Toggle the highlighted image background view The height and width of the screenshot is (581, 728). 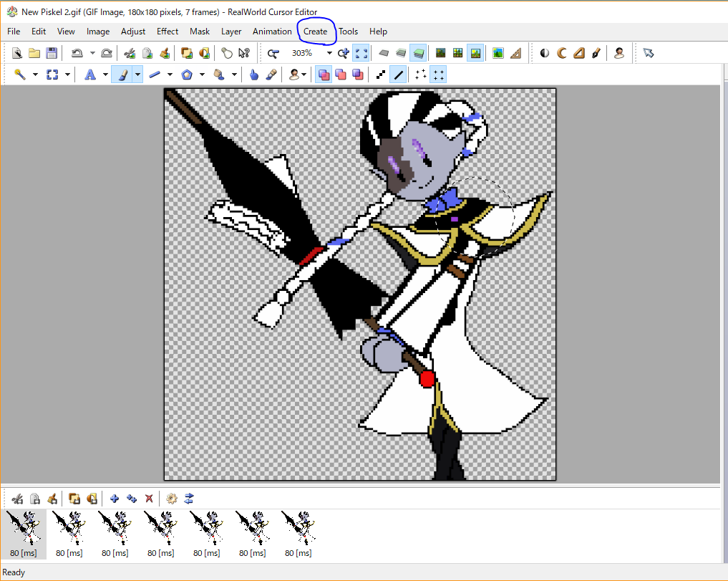[475, 53]
